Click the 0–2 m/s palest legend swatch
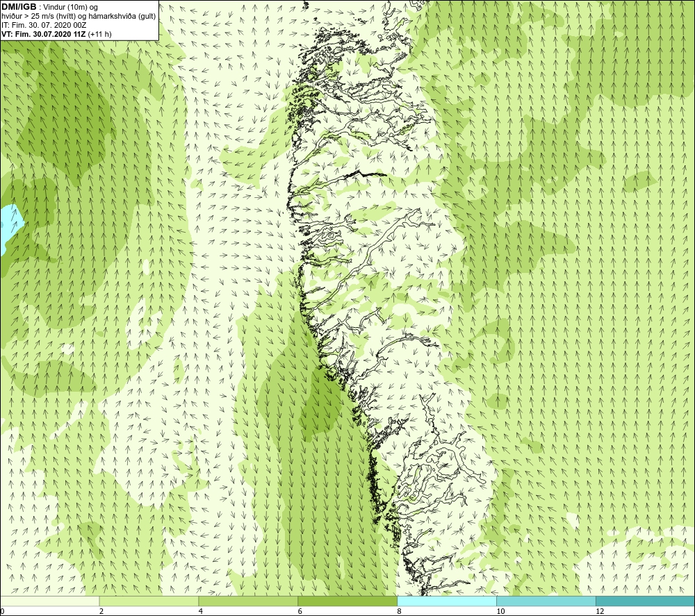Image resolution: width=695 pixels, height=616 pixels. [x=49, y=601]
